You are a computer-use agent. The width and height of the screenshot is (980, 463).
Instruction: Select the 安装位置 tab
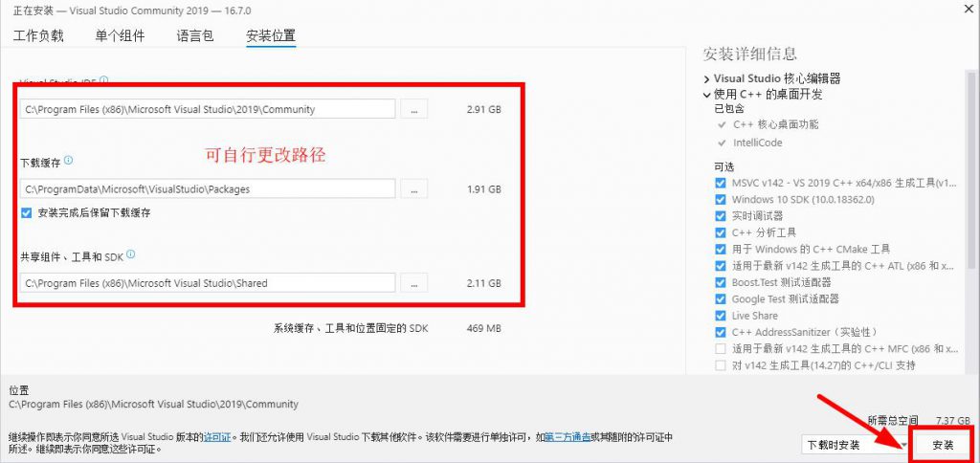271,35
